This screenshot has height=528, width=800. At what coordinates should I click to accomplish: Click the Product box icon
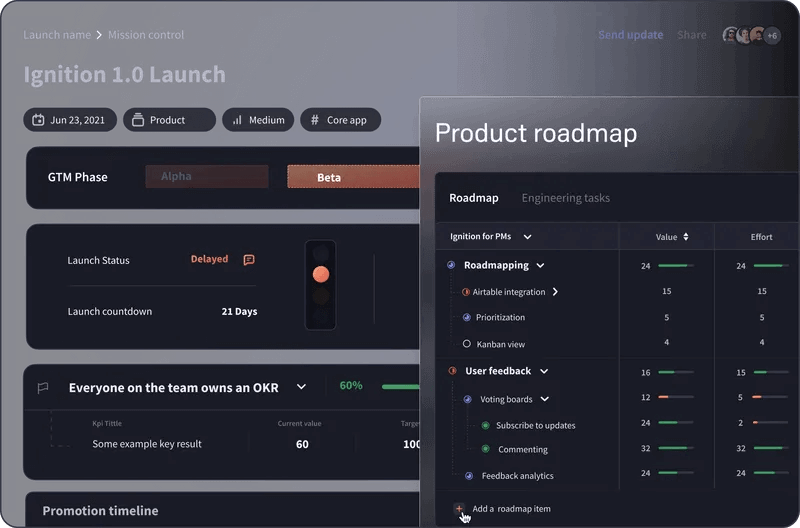138,120
